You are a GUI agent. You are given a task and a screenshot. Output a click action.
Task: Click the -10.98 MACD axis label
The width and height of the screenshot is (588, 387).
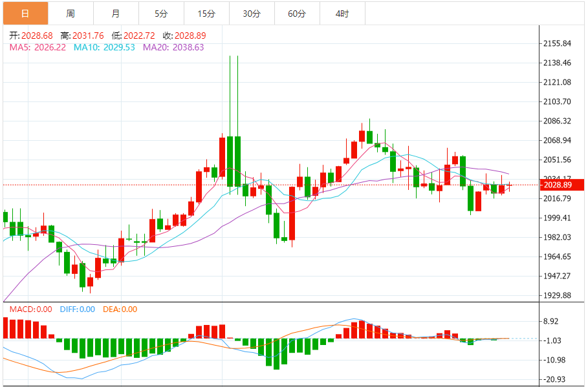pos(554,360)
